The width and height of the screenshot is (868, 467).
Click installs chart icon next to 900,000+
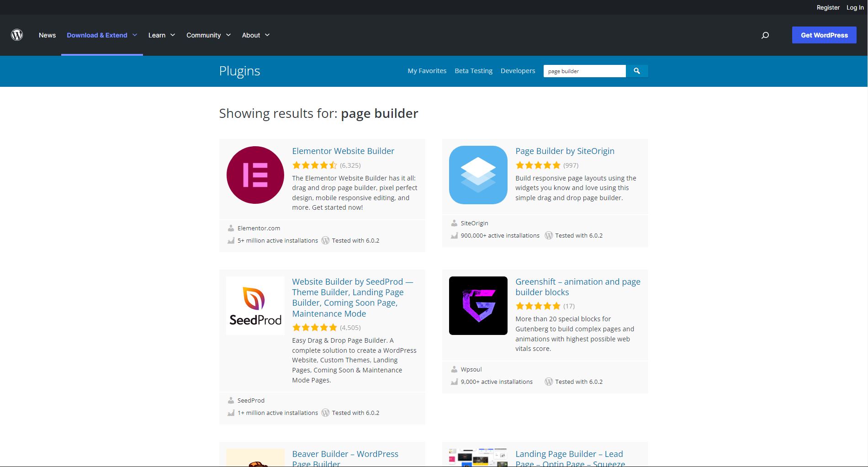(x=454, y=235)
